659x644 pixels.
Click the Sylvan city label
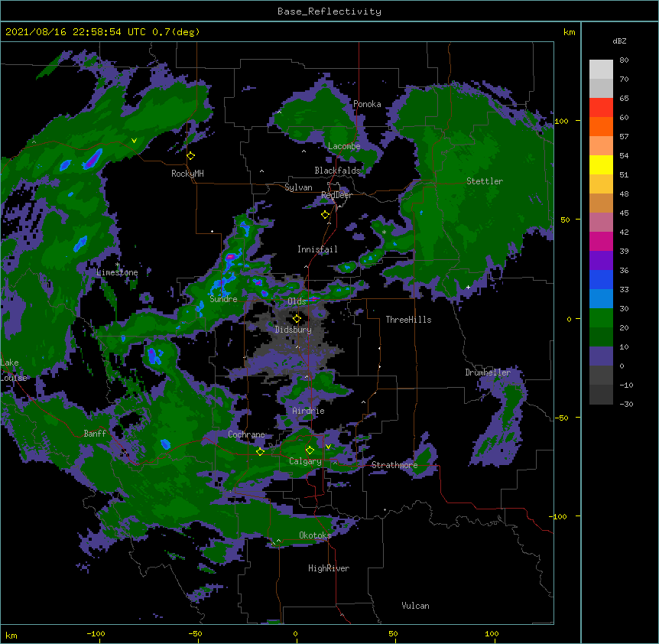pos(298,187)
